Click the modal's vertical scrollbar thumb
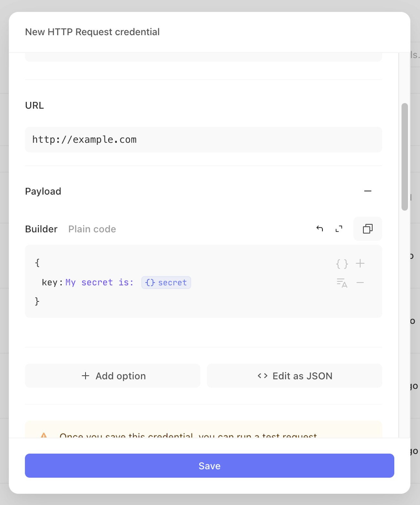This screenshot has height=505, width=420. pyautogui.click(x=404, y=157)
